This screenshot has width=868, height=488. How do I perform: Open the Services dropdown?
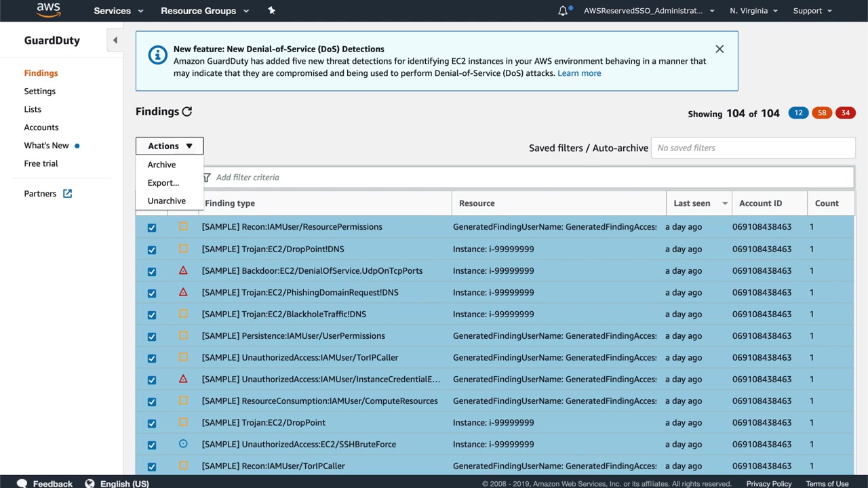(118, 11)
